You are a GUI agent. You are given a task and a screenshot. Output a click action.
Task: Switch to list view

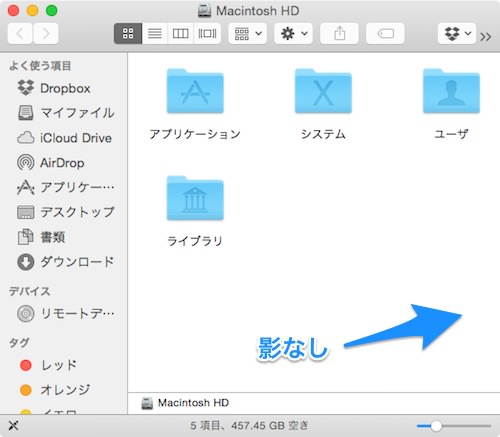point(155,33)
